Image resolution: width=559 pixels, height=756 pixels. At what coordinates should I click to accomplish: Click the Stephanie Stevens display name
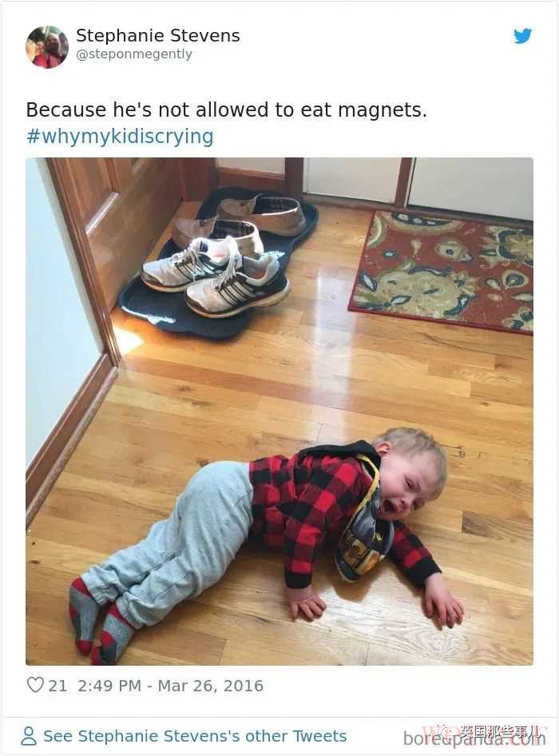click(x=158, y=35)
